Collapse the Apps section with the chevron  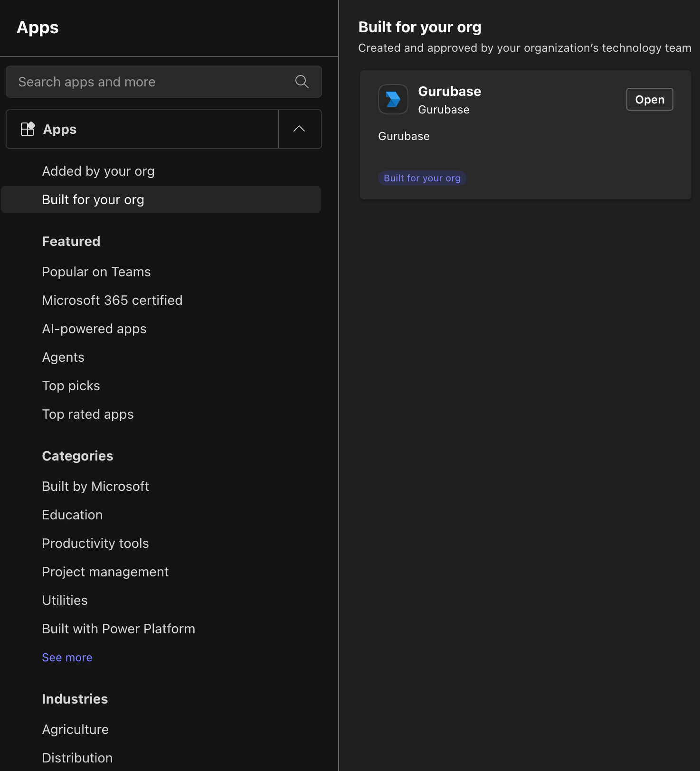(x=300, y=129)
